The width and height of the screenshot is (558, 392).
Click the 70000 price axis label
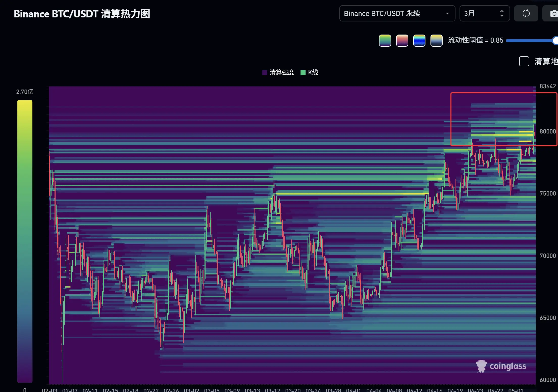tap(548, 256)
